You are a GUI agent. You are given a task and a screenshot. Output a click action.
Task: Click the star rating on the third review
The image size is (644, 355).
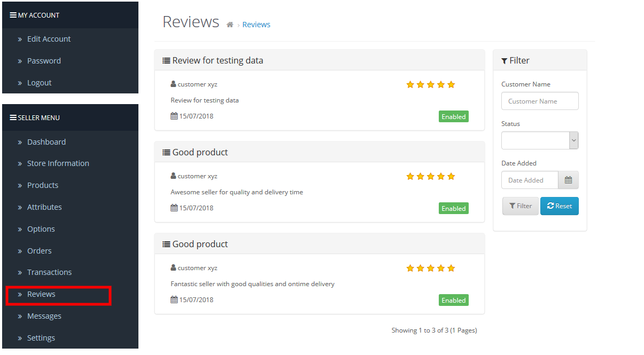(x=431, y=268)
